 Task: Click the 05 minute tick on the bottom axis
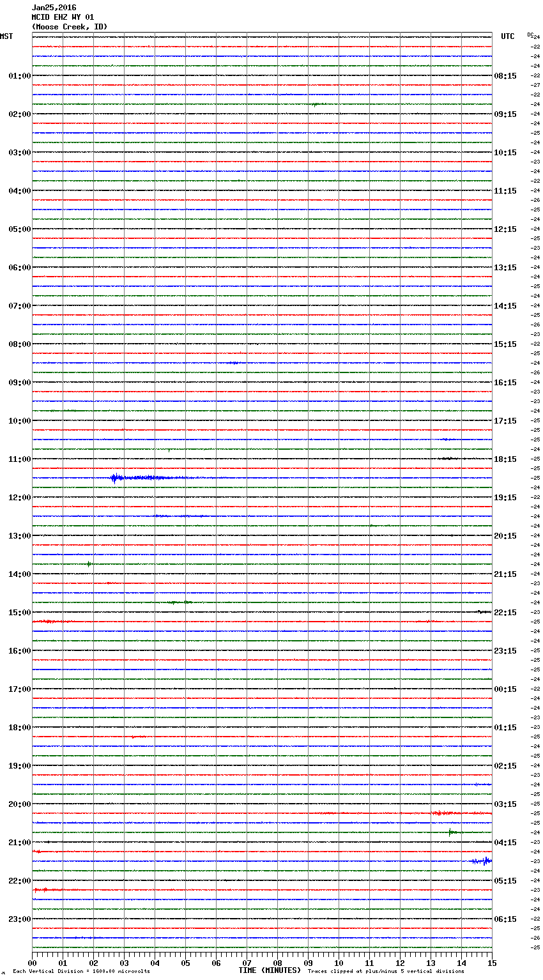click(x=185, y=963)
